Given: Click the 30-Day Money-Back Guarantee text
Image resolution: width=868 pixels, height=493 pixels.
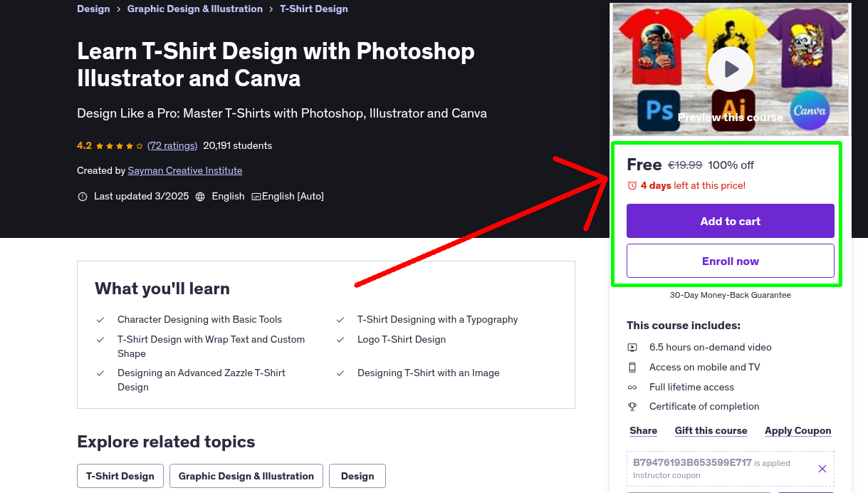Looking at the screenshot, I should [731, 295].
